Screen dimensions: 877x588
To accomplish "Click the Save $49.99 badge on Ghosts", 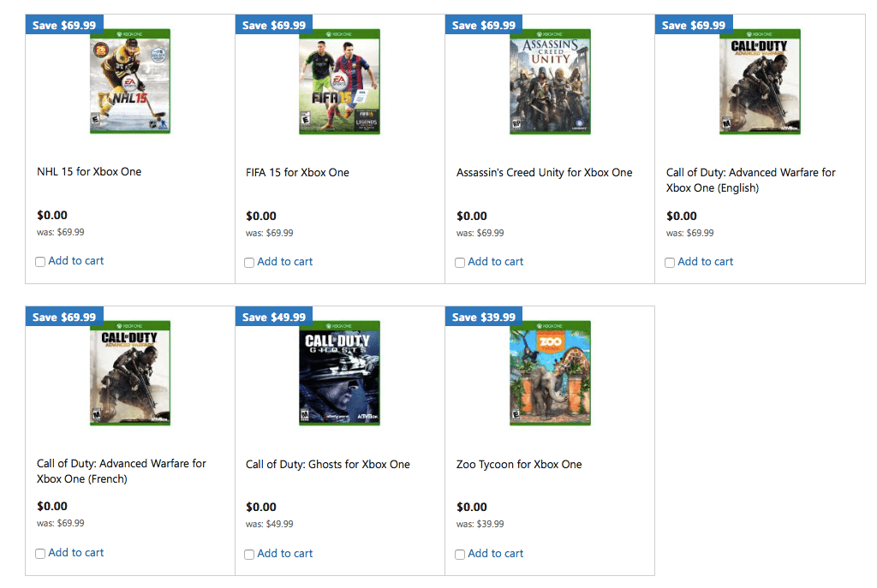I will coord(273,316).
